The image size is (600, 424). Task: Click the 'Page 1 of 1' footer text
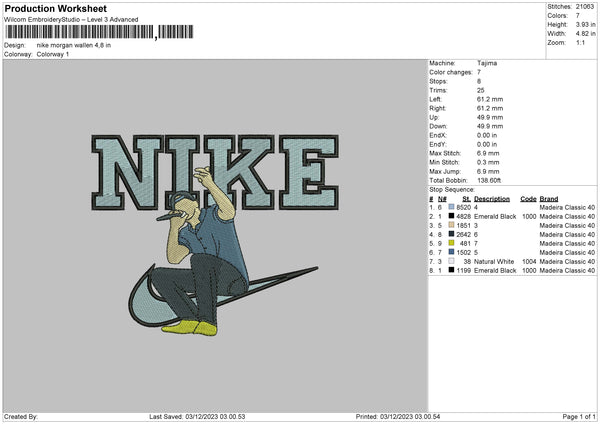(x=579, y=416)
